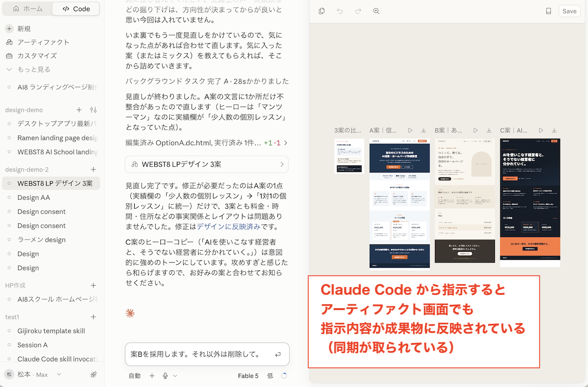Image resolution: width=588 pixels, height=387 pixels.
Task: Open the WEBST8 LPデザイン 3案 artifact card
Action: click(207, 165)
